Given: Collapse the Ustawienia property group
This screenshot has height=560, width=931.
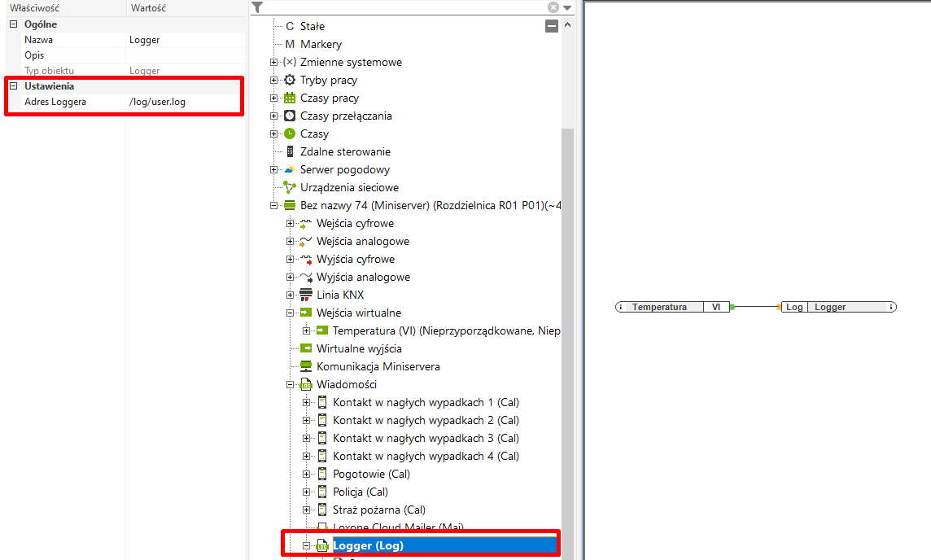Looking at the screenshot, I should [x=13, y=85].
